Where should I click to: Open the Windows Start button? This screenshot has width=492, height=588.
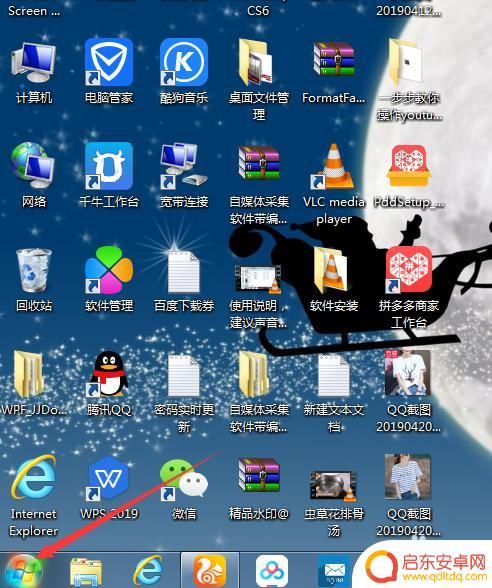point(23,571)
